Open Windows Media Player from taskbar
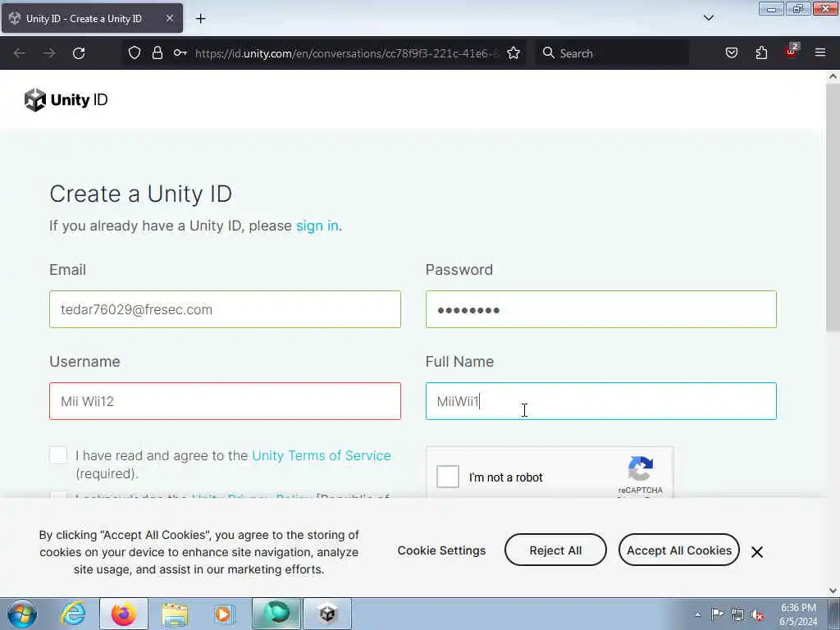This screenshot has height=630, width=840. coord(225,614)
